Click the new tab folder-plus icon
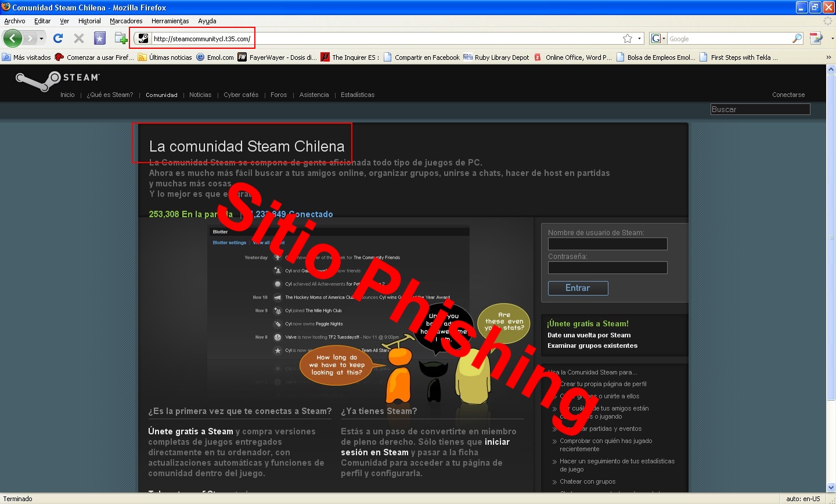Image resolution: width=836 pixels, height=504 pixels. click(x=121, y=38)
